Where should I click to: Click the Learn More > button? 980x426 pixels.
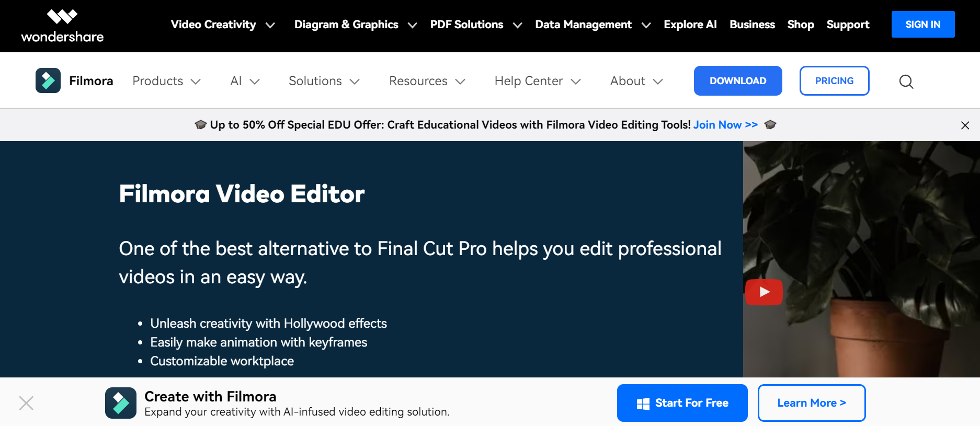[x=812, y=403]
